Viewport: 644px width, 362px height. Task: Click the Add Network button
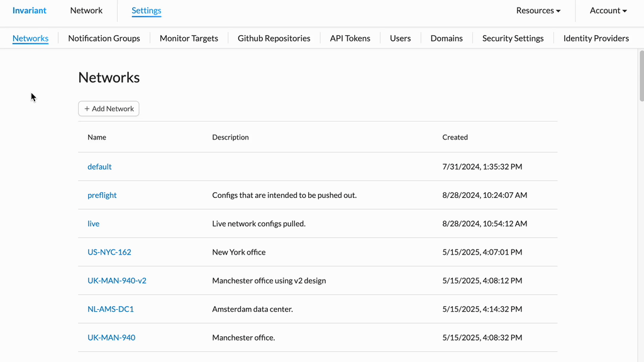click(x=109, y=109)
